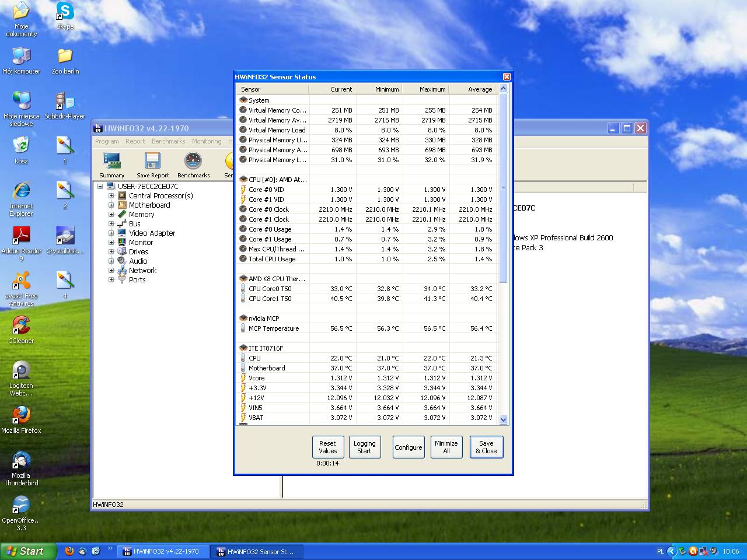This screenshot has width=747, height=560.
Task: Select the MCP Temperature sensor row
Action: pyautogui.click(x=367, y=328)
